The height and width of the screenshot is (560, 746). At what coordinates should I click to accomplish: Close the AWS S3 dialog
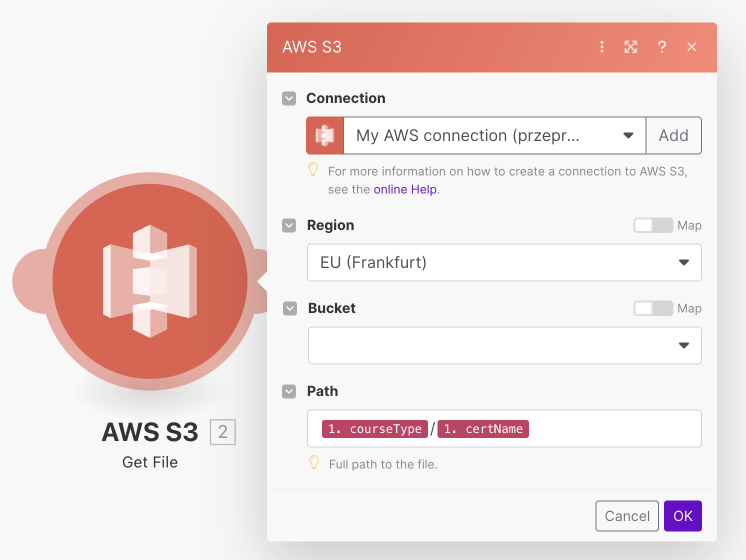pos(692,47)
